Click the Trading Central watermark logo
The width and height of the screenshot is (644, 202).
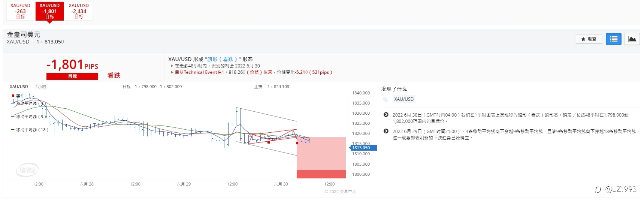coord(27,170)
